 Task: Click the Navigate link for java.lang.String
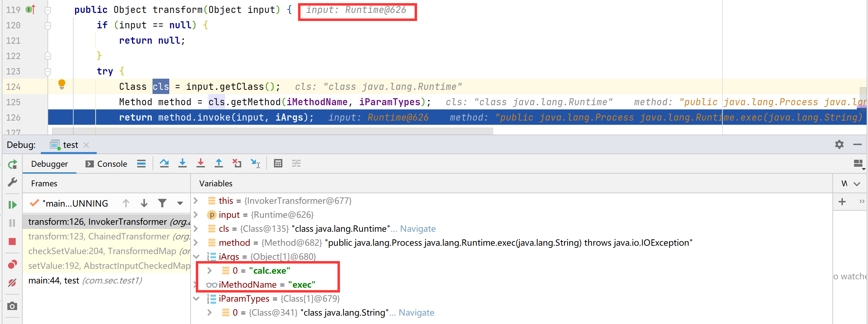tap(416, 312)
